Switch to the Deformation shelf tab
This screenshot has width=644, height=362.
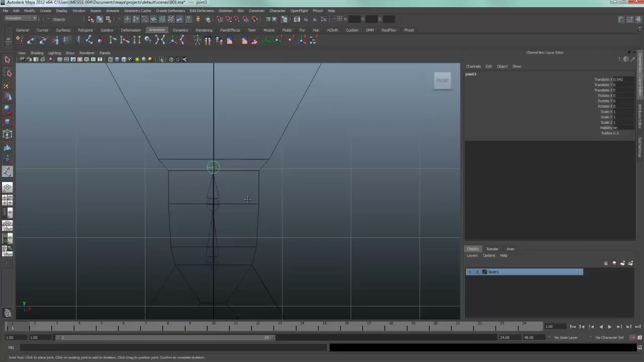131,30
